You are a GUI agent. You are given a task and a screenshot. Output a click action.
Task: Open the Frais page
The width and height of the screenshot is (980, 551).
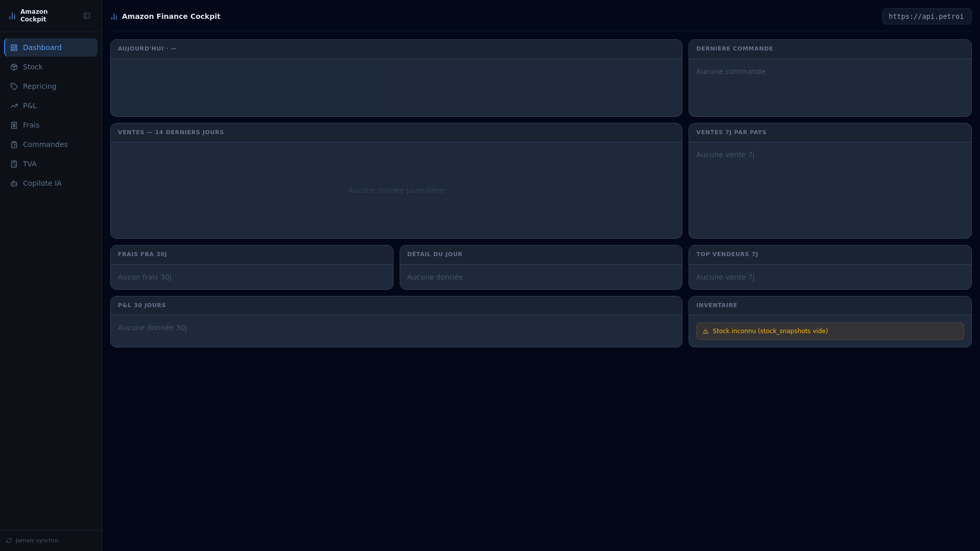tap(51, 125)
